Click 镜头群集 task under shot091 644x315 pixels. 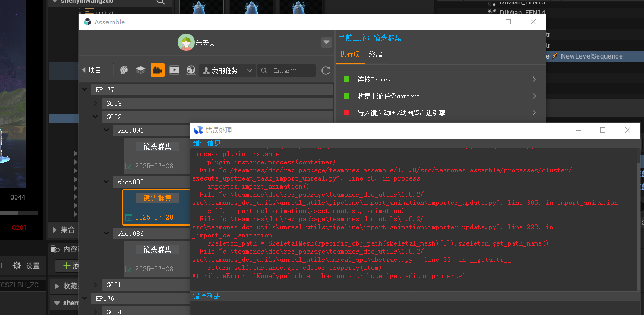click(157, 146)
